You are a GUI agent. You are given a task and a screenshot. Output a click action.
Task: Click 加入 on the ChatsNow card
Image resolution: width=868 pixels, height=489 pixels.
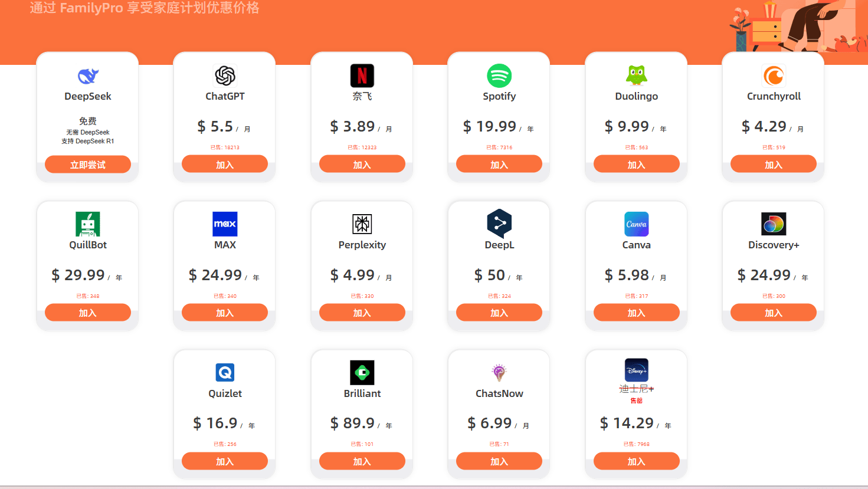(x=499, y=461)
